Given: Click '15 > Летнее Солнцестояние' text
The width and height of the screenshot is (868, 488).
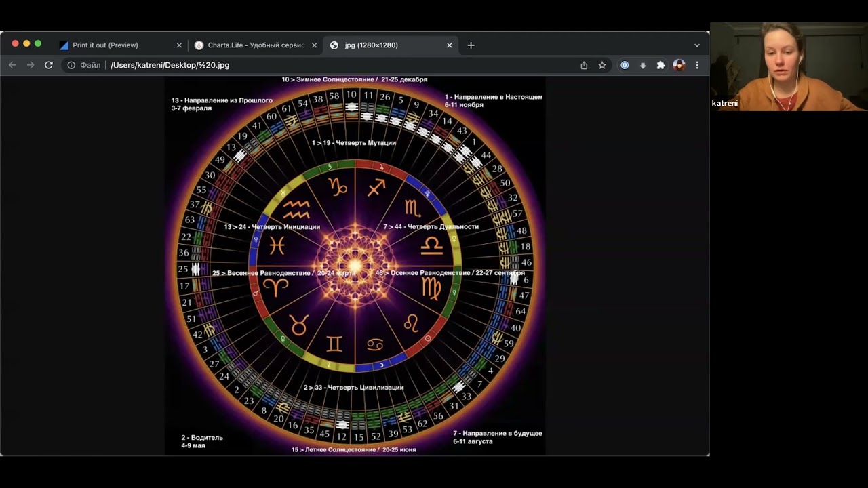Looking at the screenshot, I should (334, 449).
